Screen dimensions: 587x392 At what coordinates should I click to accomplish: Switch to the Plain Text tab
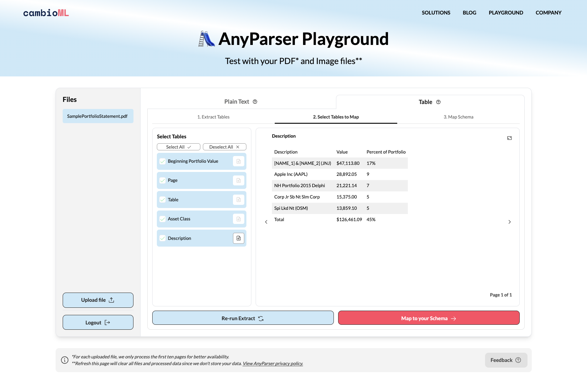[x=241, y=102]
